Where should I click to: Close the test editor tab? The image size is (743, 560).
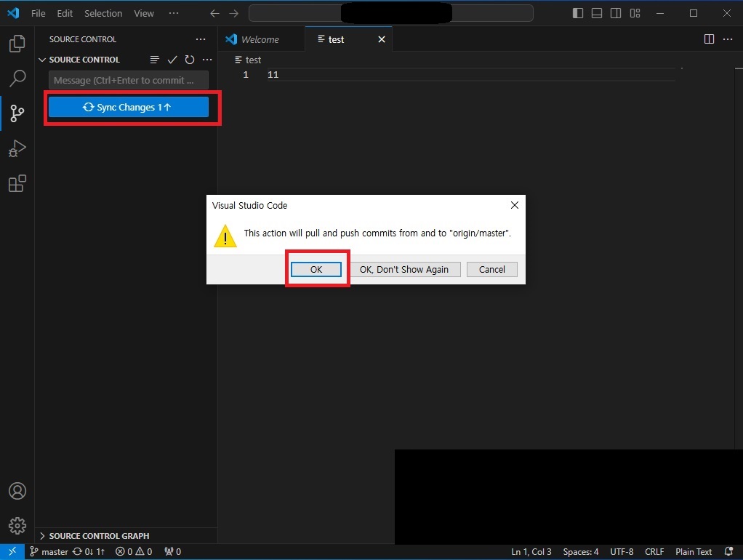(382, 39)
